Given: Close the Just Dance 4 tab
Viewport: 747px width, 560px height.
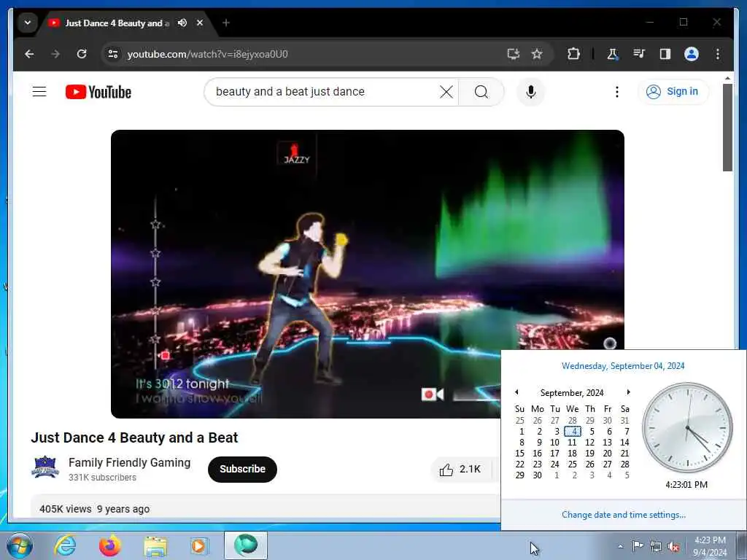Looking at the screenshot, I should 200,23.
